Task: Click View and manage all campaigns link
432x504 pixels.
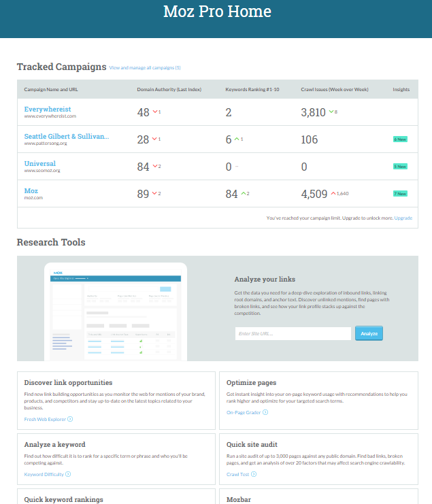Action: tap(145, 68)
